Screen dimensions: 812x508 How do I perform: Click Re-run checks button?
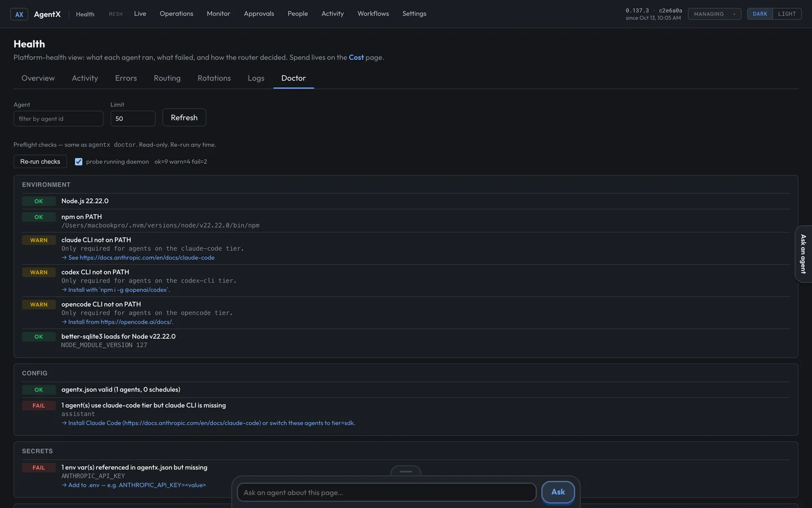tap(40, 161)
